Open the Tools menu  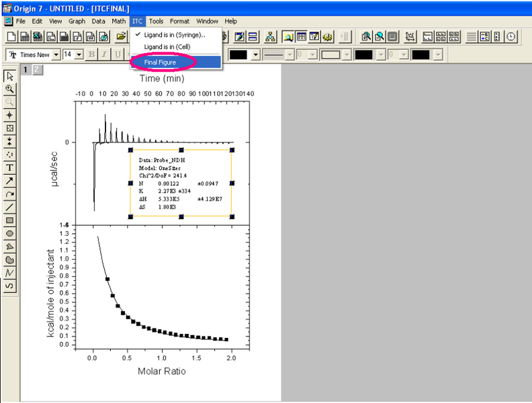pos(156,21)
